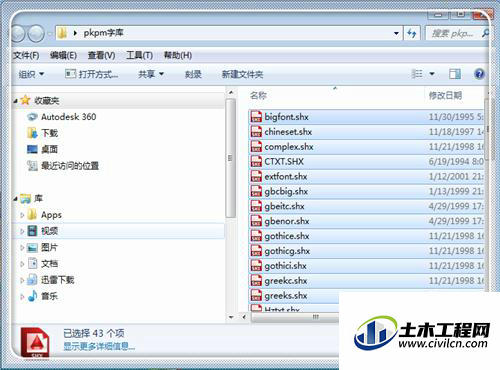This screenshot has height=370, width=500.
Task: Expand the Documents (文档) library node
Action: click(x=22, y=264)
